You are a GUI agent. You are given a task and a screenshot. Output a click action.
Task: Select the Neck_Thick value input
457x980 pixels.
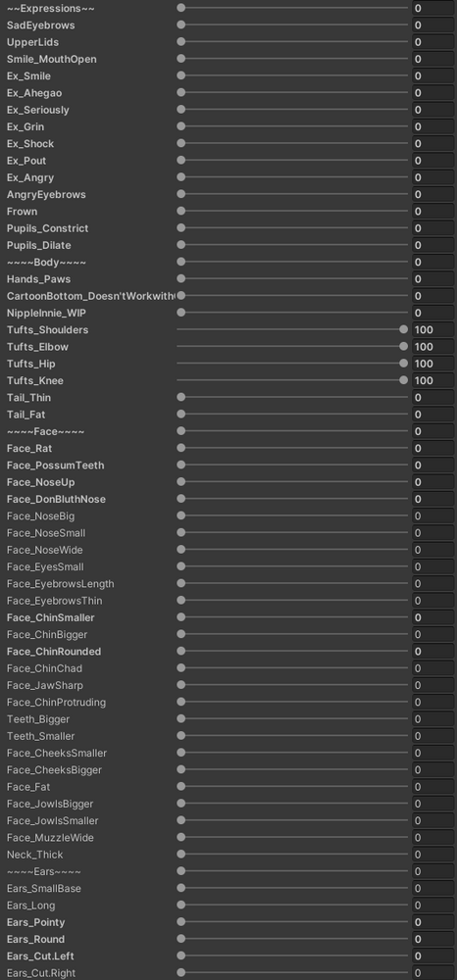(432, 855)
